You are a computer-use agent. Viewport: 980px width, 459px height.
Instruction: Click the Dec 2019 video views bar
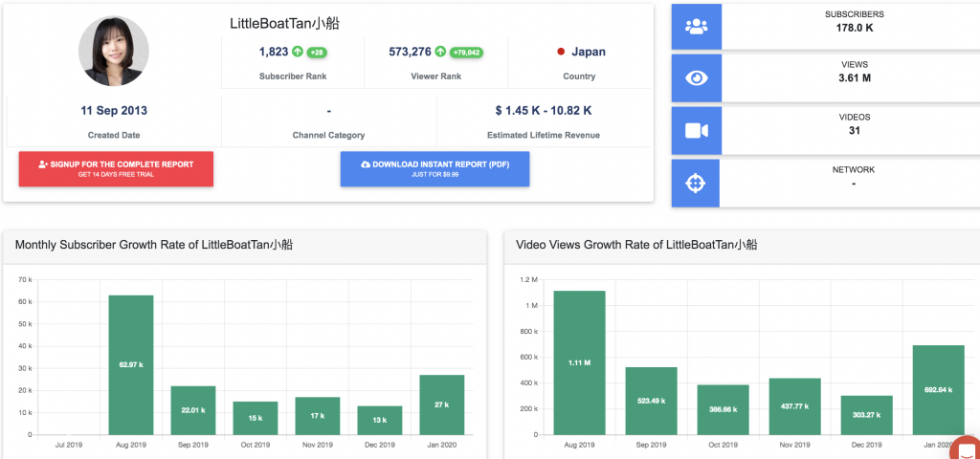[866, 415]
